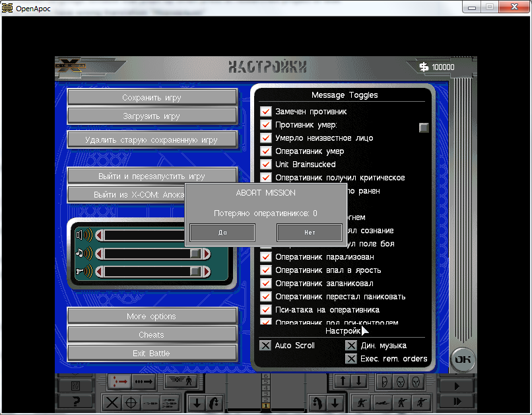
Task: Toggle the 'Unit Brainsucked' checkbox
Action: 265,165
